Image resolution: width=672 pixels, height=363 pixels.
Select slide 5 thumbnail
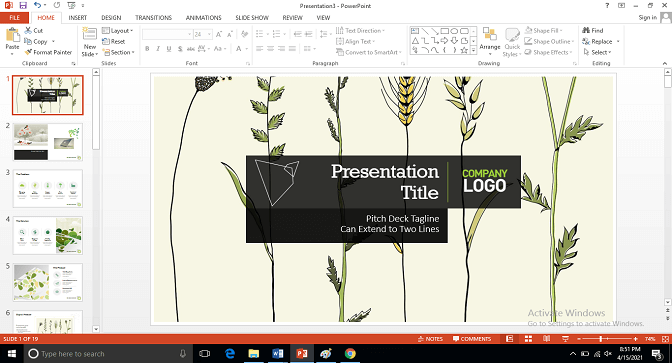tap(48, 282)
